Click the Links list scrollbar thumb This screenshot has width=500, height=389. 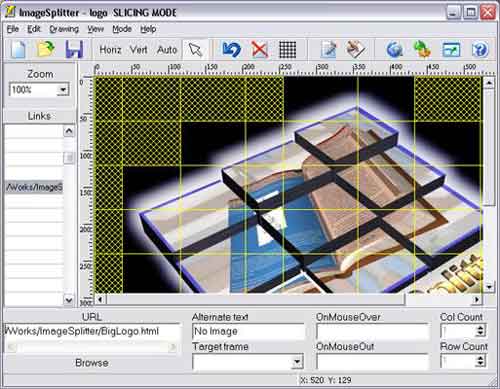pos(69,157)
